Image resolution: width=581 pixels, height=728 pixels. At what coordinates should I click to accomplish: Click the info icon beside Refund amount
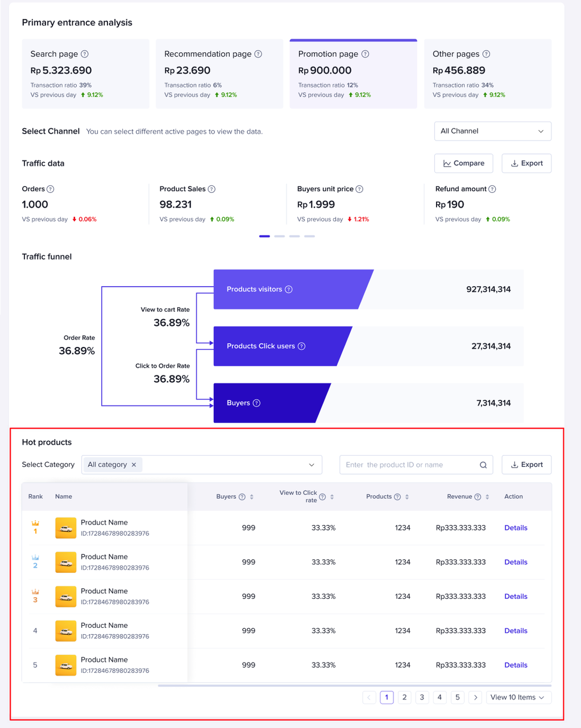(492, 189)
